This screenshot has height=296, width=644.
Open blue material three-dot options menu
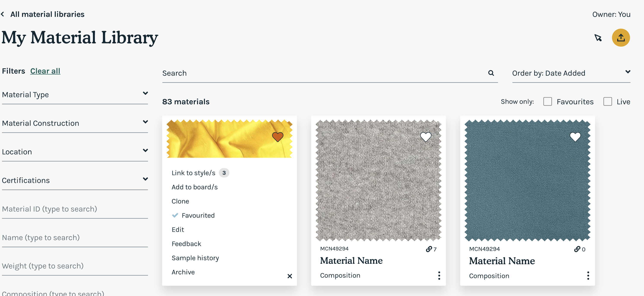(588, 276)
